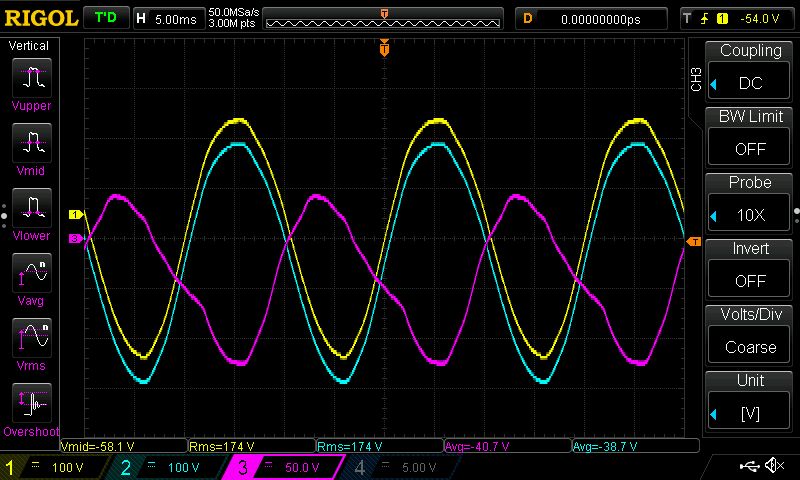Click the Vmid=-58.1 V measurement result

(x=124, y=446)
